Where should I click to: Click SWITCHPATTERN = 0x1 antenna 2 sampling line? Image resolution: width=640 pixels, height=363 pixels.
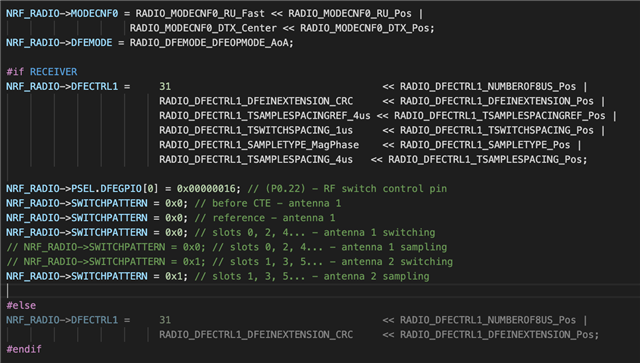[218, 276]
